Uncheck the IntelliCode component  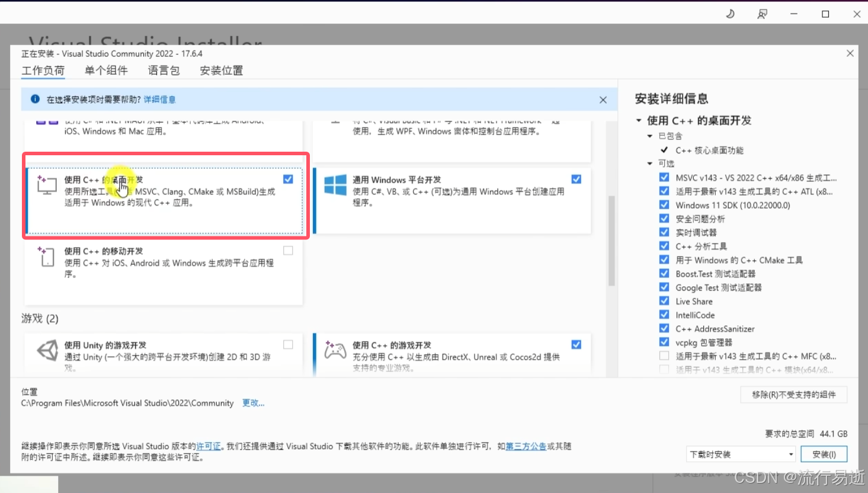click(664, 315)
